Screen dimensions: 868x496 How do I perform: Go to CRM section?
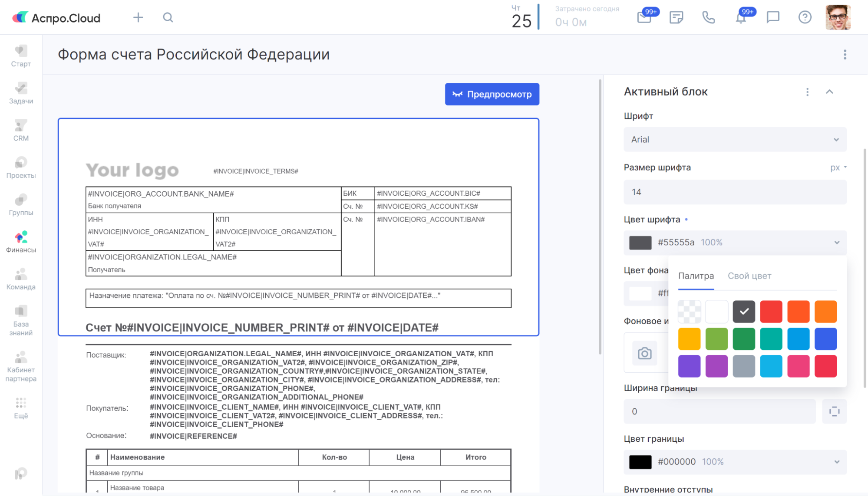click(21, 131)
